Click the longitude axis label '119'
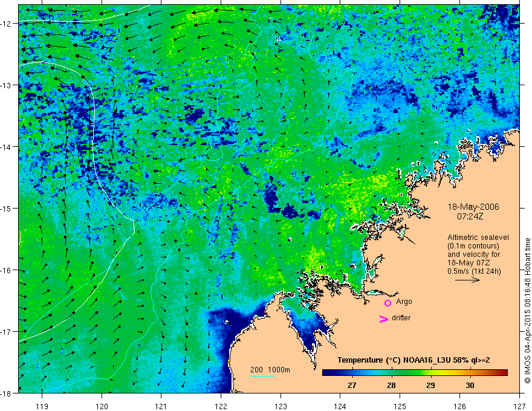This screenshot has width=532, height=411. (x=42, y=406)
